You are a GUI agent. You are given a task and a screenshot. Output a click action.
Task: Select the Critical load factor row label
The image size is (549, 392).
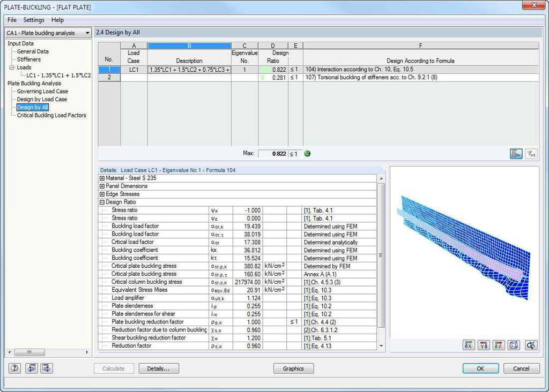pos(133,242)
